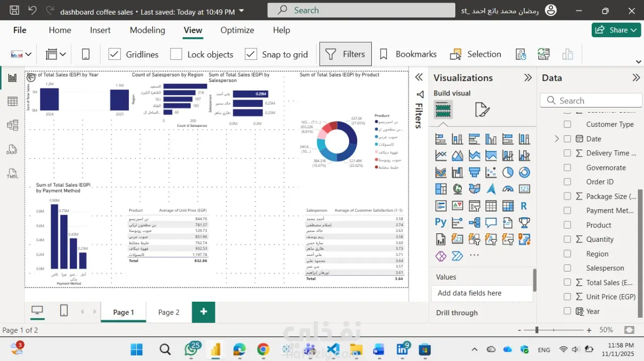
Task: Toggle the Snap to grid checkbox
Action: click(251, 54)
